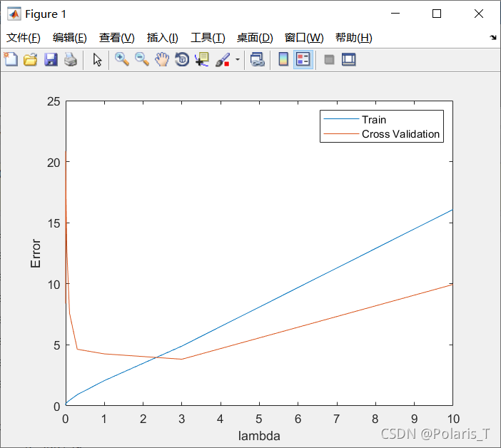Open the 桌面(D) menu

255,38
